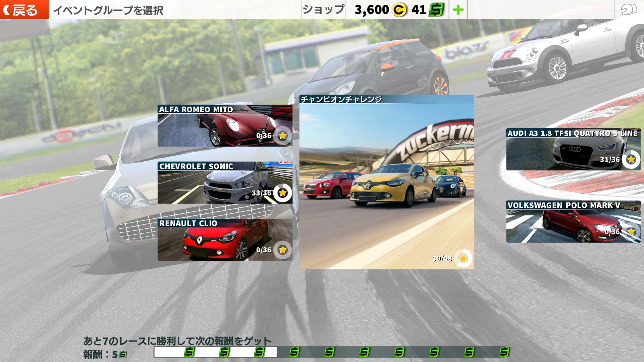The height and width of the screenshot is (362, 644).
Task: Click last cash reward marker on progress bar
Action: [504, 352]
